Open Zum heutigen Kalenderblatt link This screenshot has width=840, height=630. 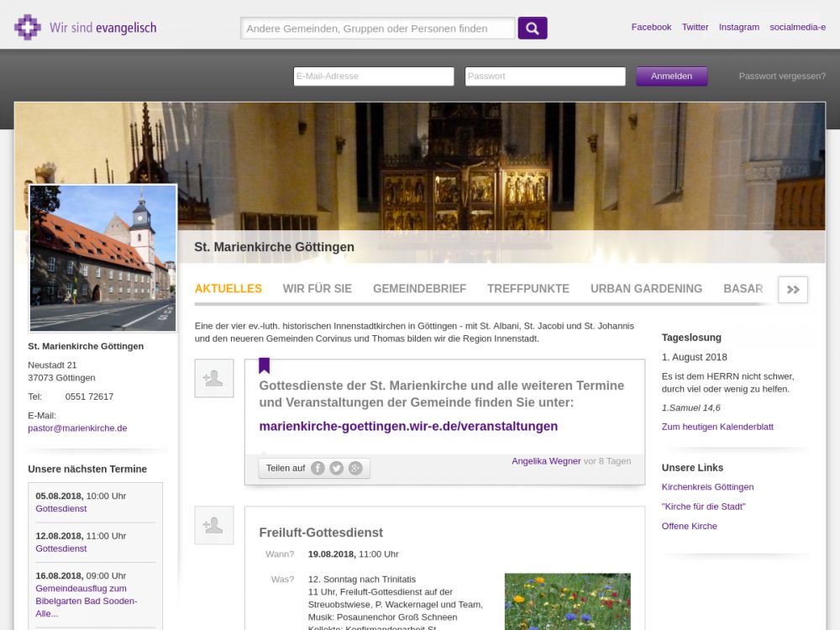click(717, 427)
